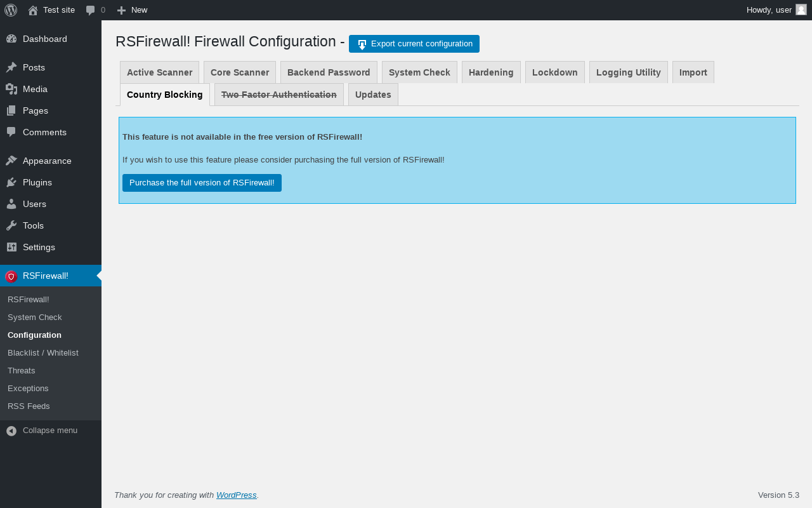Open the Core Scanner tab
The height and width of the screenshot is (508, 812).
click(x=240, y=72)
